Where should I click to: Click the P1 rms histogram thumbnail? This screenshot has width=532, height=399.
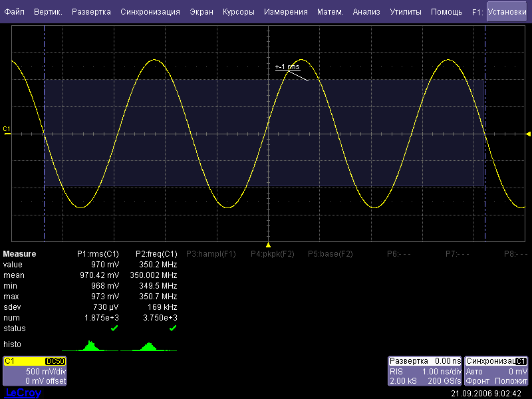[x=88, y=346]
